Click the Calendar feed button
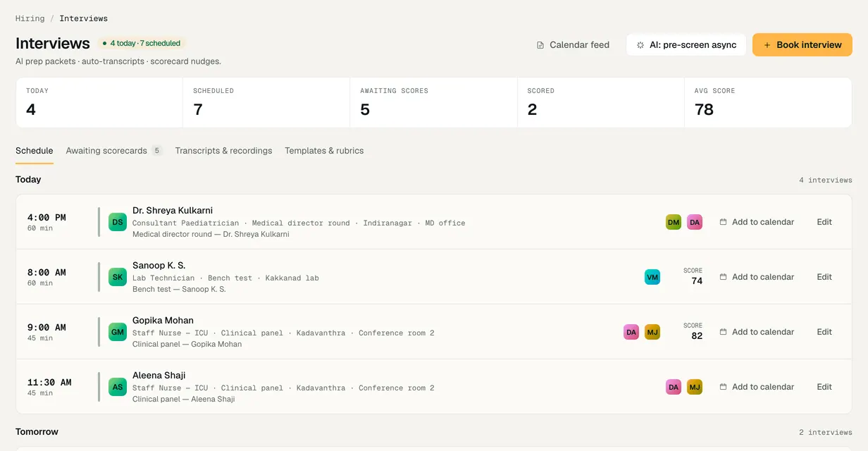Image resolution: width=868 pixels, height=451 pixels. click(573, 45)
